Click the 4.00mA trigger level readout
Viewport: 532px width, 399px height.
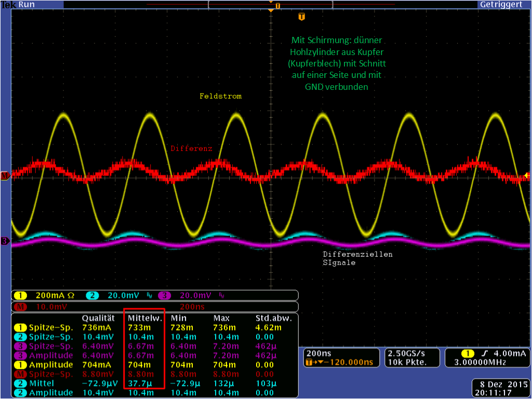click(509, 353)
